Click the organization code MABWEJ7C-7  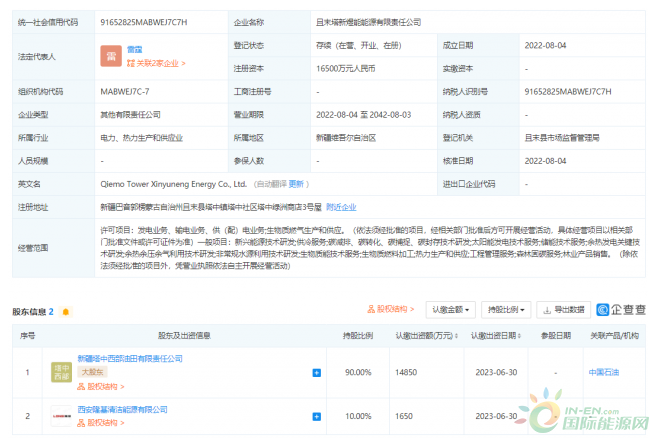124,92
